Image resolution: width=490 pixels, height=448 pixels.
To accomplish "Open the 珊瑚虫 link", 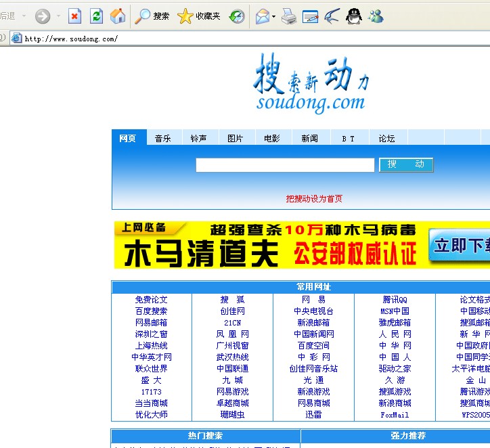I will click(233, 415).
